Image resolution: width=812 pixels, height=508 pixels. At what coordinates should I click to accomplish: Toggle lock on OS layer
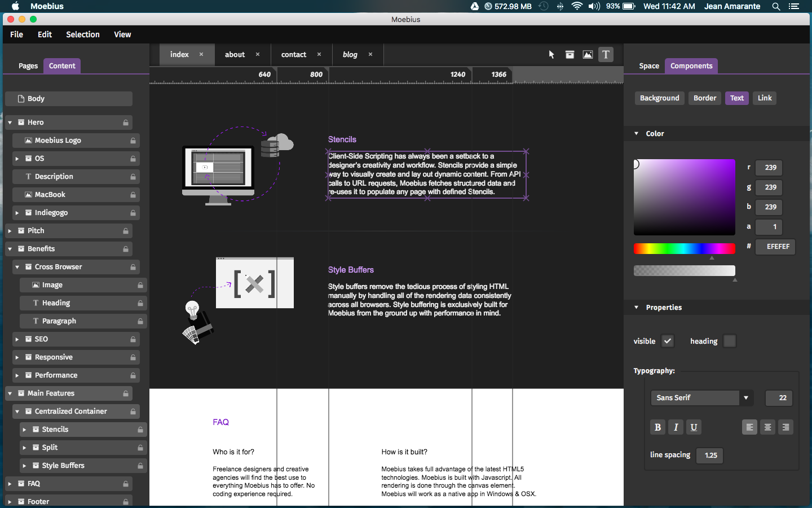(x=133, y=159)
